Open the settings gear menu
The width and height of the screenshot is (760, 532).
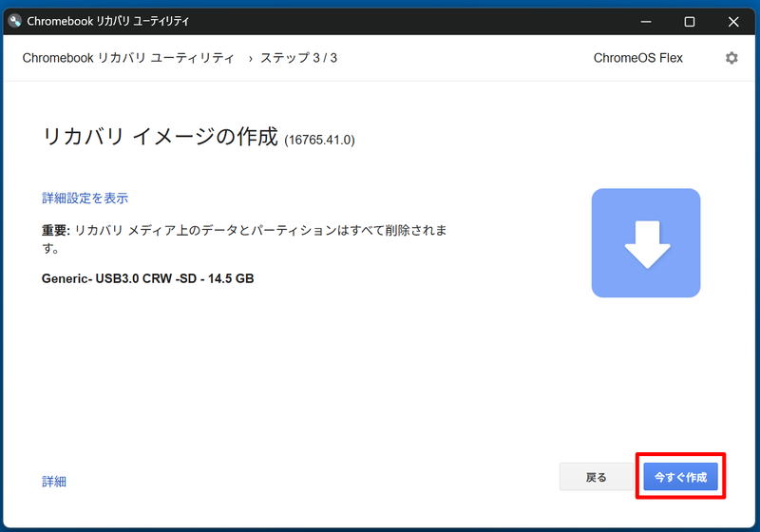pos(731,58)
